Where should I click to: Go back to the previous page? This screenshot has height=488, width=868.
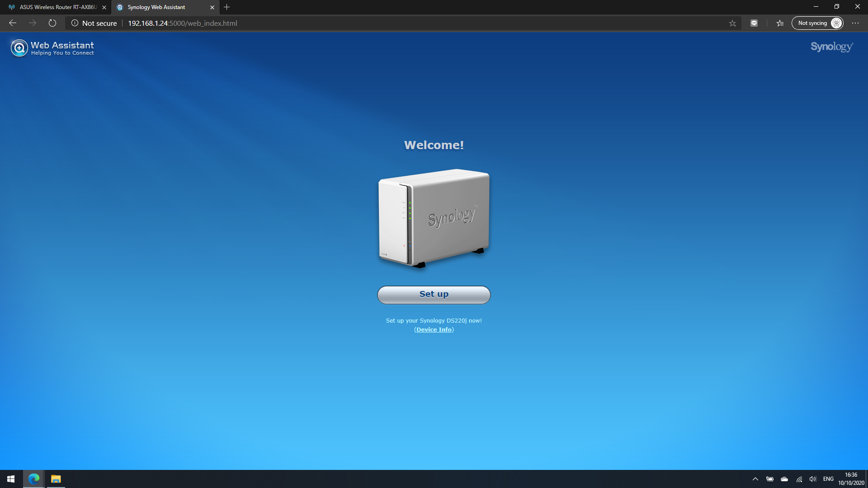coord(13,23)
